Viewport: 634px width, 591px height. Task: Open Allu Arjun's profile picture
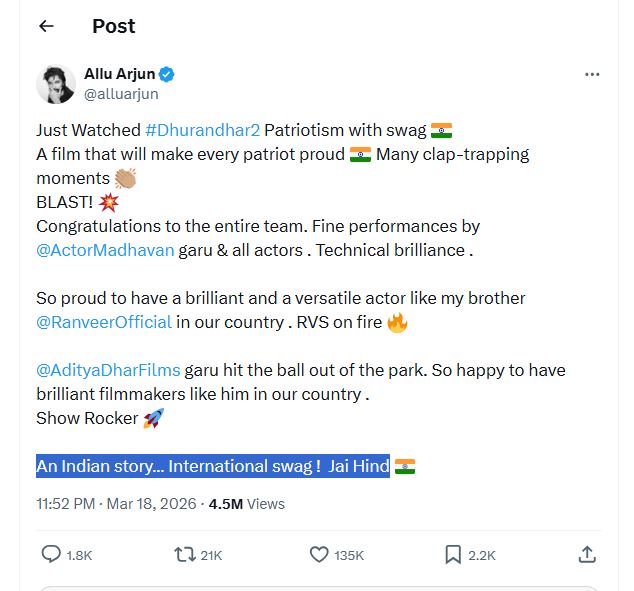[56, 84]
